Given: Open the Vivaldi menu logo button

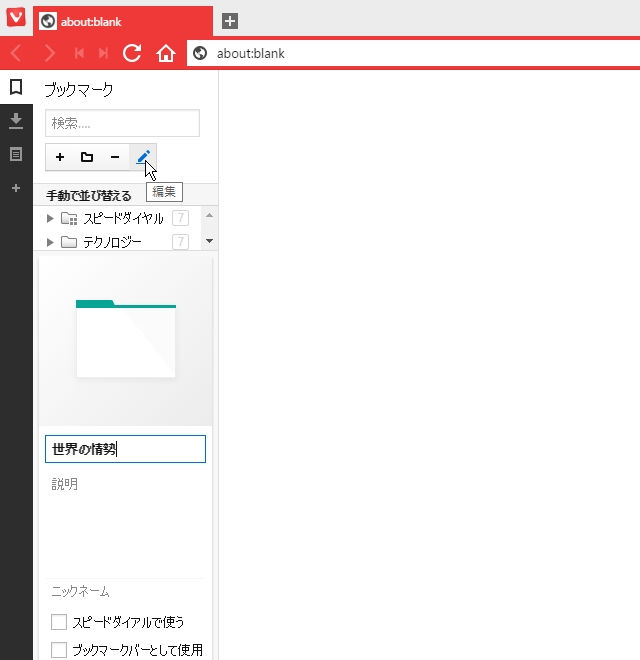Looking at the screenshot, I should click(16, 18).
